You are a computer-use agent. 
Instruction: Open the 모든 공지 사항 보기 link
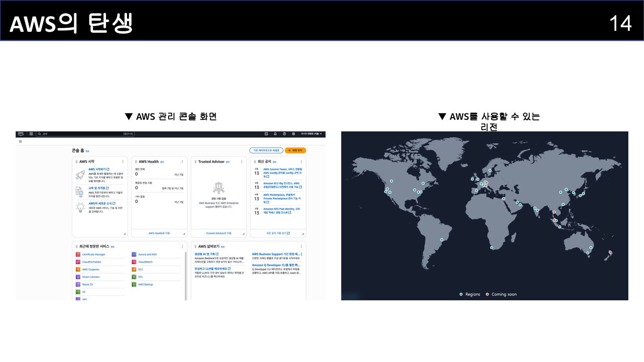[x=278, y=233]
